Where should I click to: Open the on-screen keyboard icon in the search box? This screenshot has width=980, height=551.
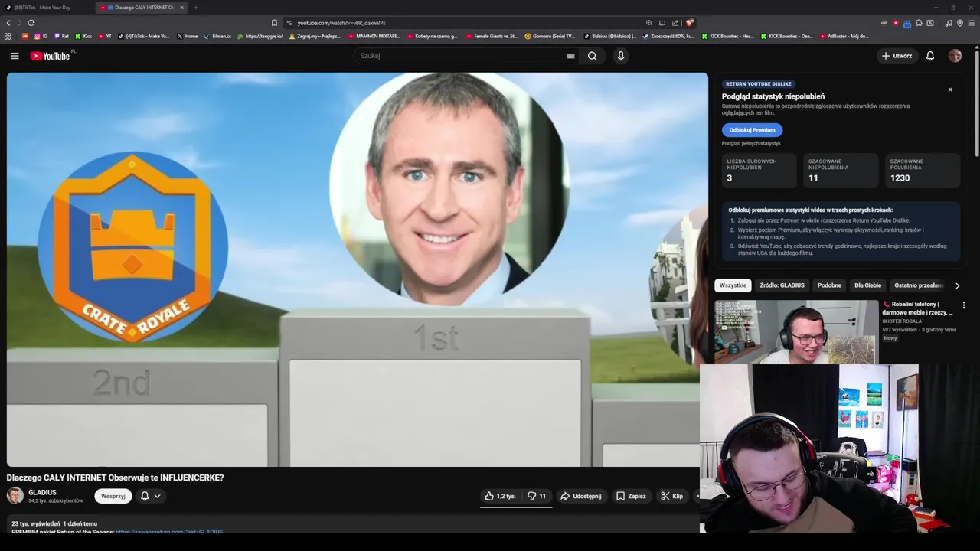[x=570, y=56]
